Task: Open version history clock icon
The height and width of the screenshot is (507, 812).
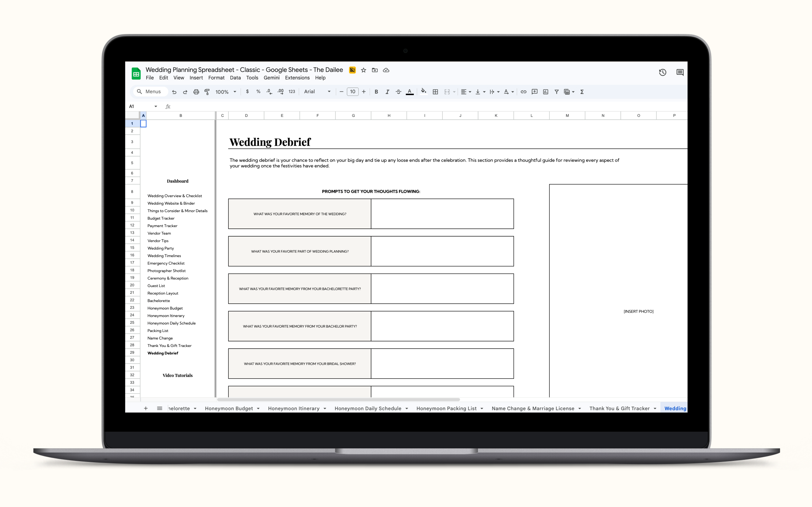Action: tap(662, 72)
